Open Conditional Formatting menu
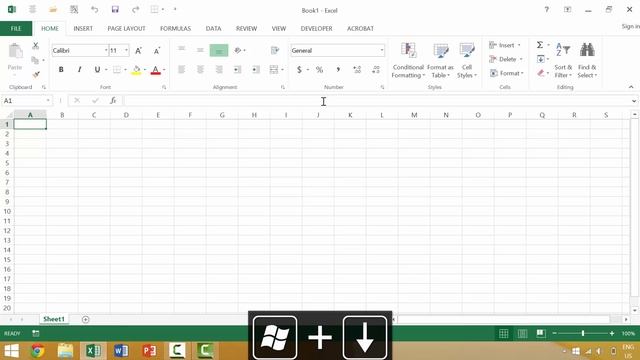This screenshot has width=640, height=360. point(408,60)
